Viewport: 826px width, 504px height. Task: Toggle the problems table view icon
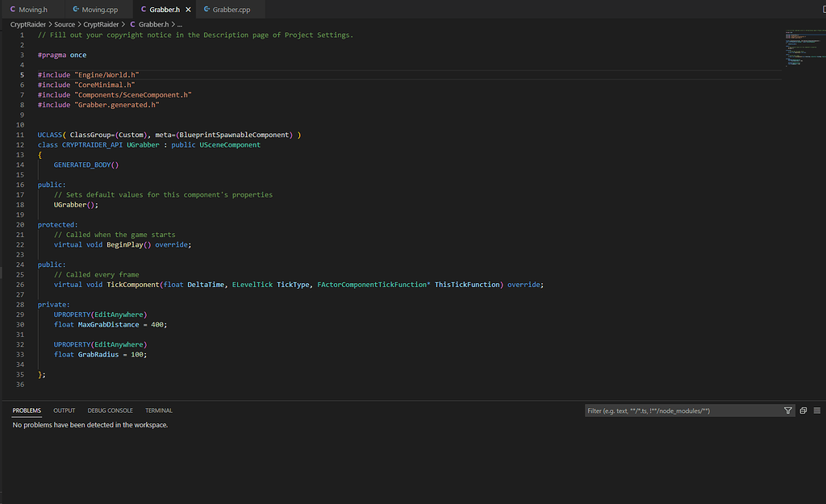[817, 410]
